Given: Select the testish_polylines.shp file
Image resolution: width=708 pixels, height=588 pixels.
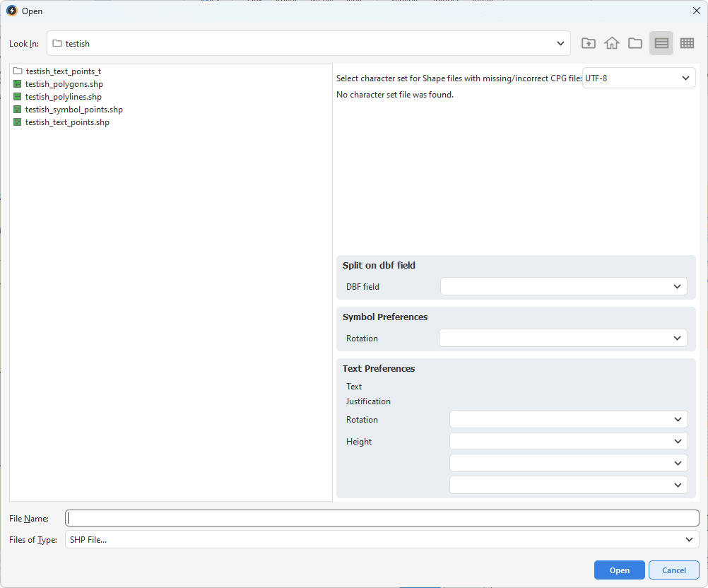Looking at the screenshot, I should [63, 97].
